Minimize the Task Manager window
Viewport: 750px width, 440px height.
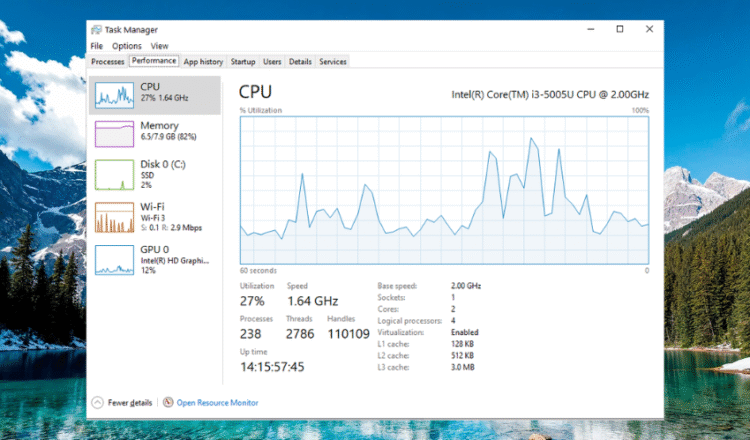pyautogui.click(x=591, y=29)
